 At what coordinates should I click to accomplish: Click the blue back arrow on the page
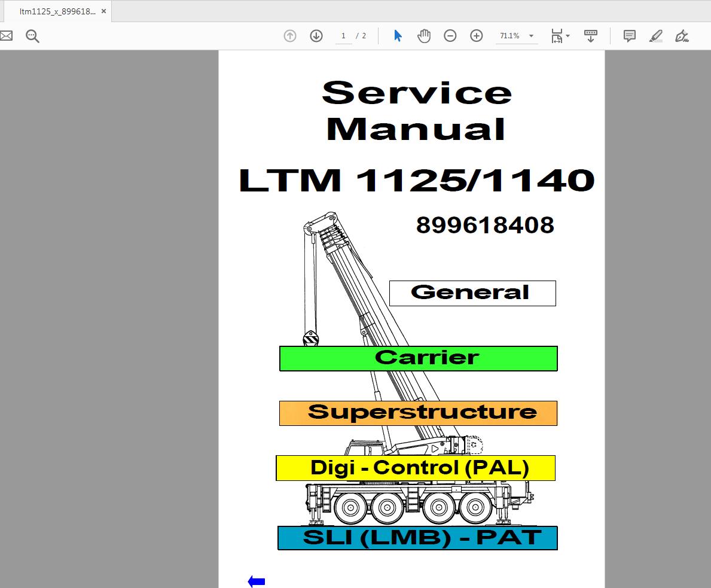pyautogui.click(x=257, y=581)
